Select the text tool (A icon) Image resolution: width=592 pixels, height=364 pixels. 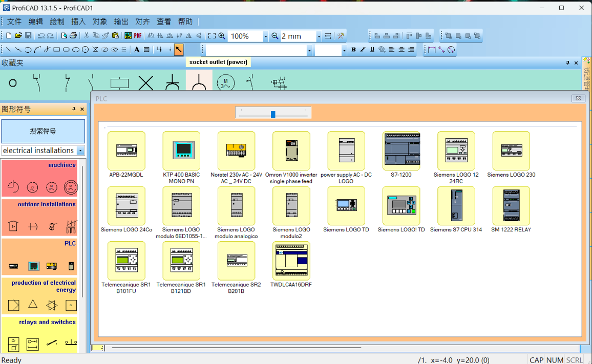(137, 50)
